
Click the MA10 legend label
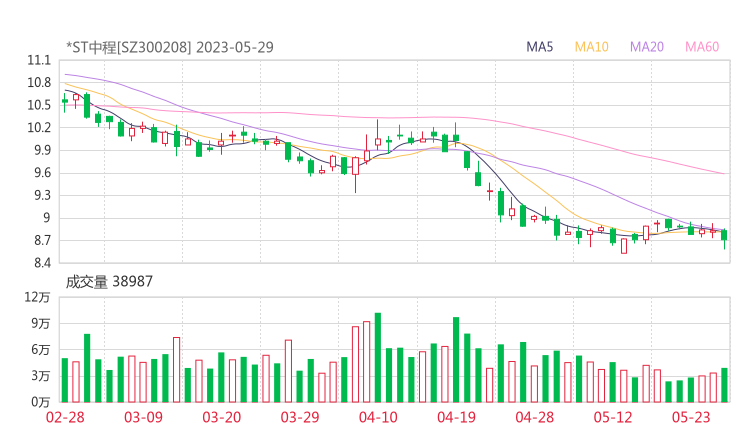[x=591, y=47]
